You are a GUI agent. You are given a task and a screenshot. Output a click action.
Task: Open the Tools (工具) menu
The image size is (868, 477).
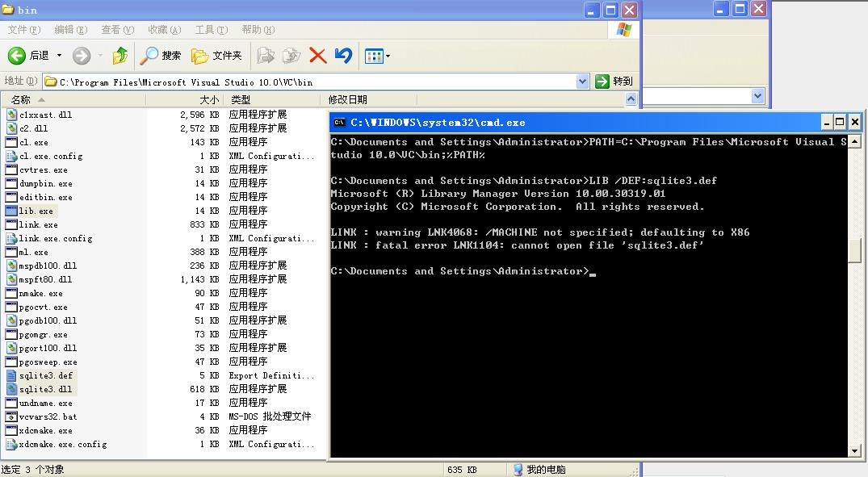(x=212, y=29)
